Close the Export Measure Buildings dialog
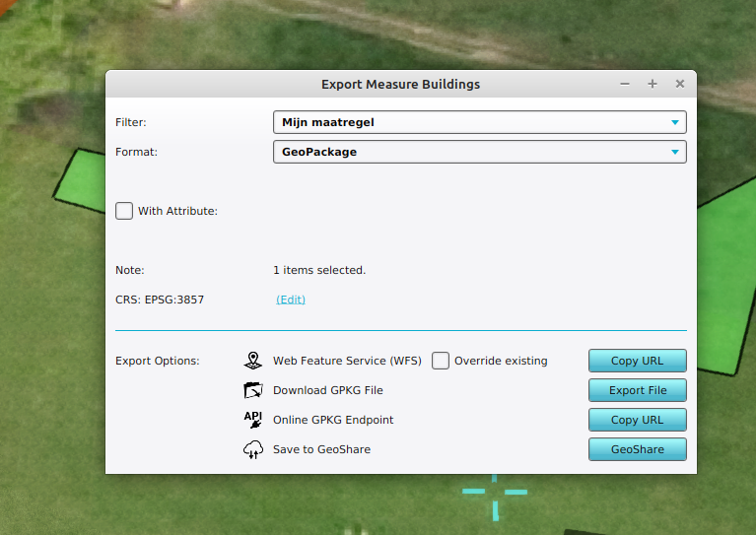The image size is (756, 535). coord(680,85)
